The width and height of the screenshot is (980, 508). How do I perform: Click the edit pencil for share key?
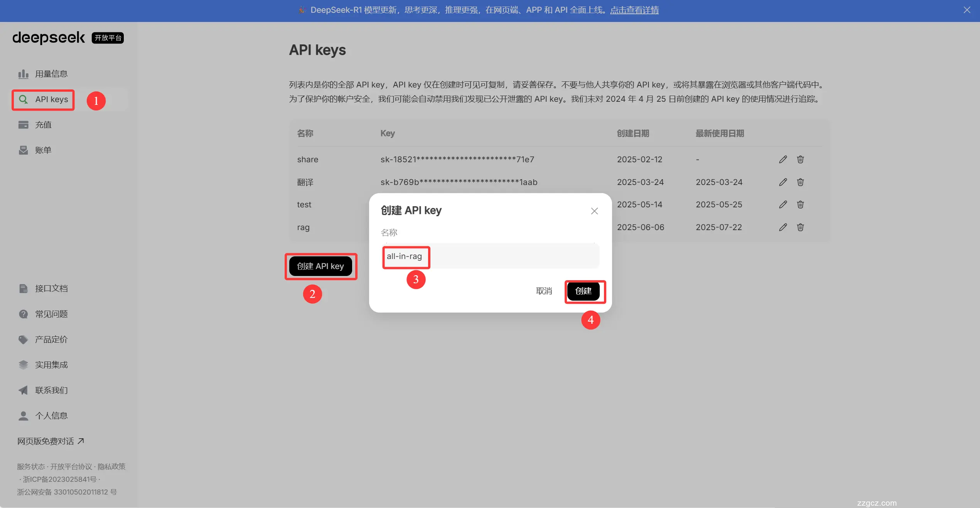[x=783, y=160]
